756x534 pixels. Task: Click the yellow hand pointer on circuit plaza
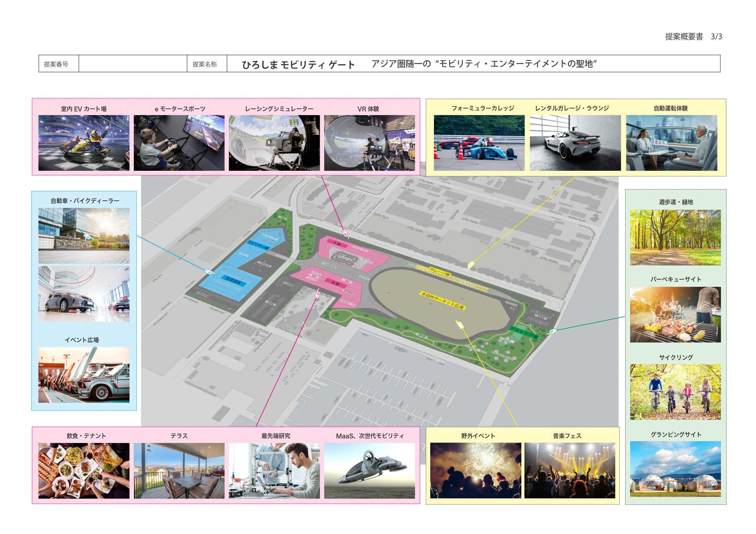coord(460,325)
